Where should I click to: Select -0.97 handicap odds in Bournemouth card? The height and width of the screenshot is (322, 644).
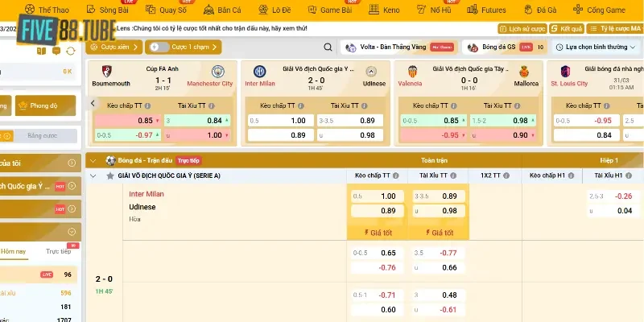tap(128, 135)
